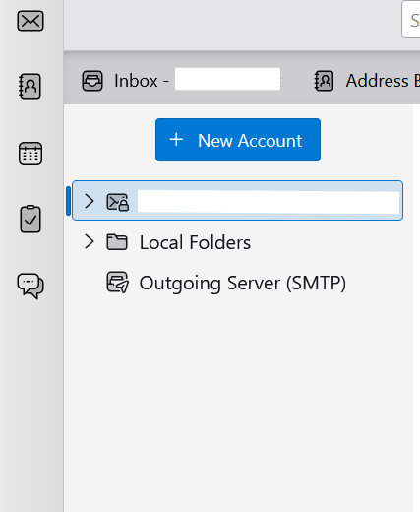Open the Address Book space icon
420x512 pixels.
[x=30, y=87]
